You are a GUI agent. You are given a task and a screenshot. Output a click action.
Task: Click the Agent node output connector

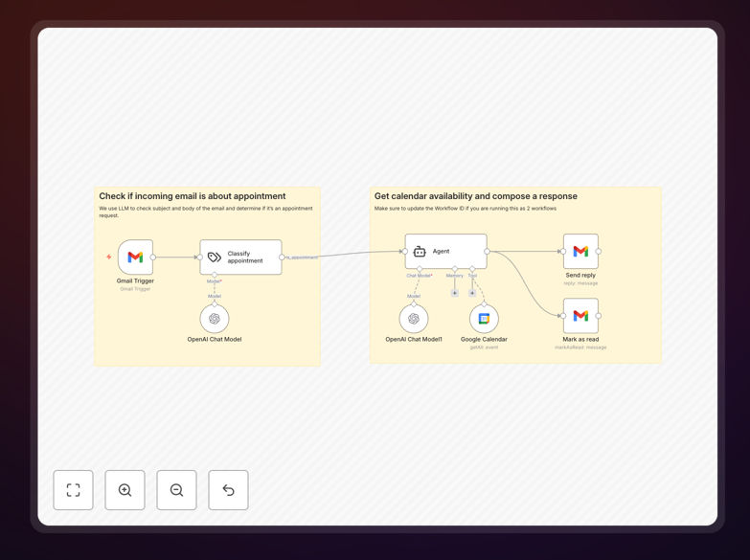487,251
